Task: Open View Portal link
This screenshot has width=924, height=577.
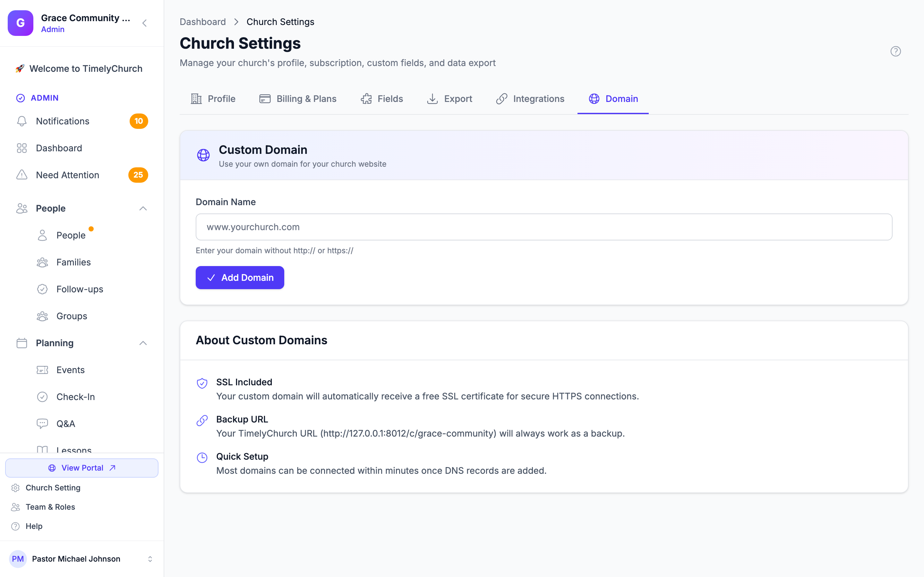Action: click(82, 468)
